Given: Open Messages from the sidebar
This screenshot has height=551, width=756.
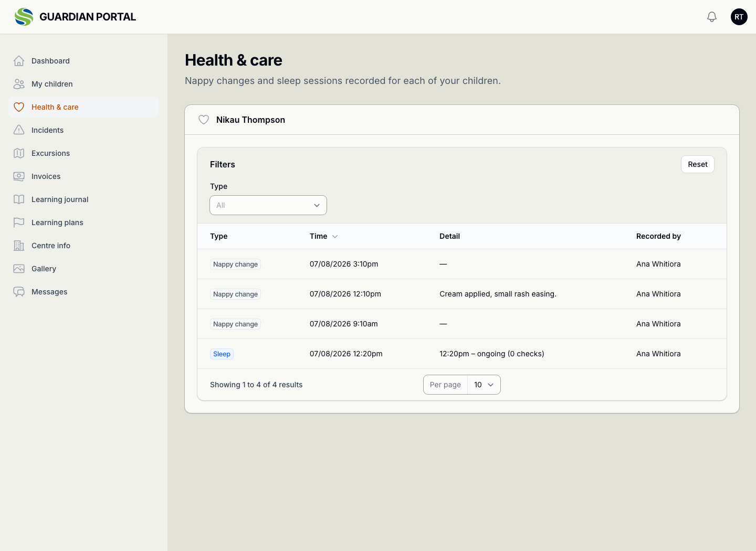Looking at the screenshot, I should [x=83, y=292].
